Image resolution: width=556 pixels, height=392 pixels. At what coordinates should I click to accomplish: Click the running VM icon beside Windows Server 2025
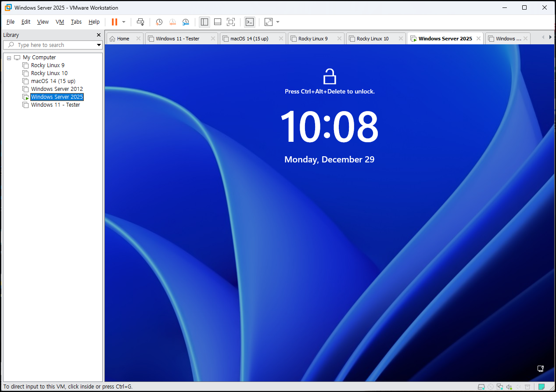[x=26, y=97]
